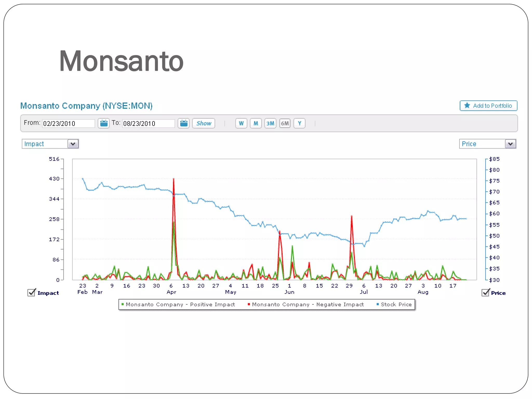The height and width of the screenshot is (399, 532).
Task: Select the W weekly range button
Action: click(x=241, y=123)
